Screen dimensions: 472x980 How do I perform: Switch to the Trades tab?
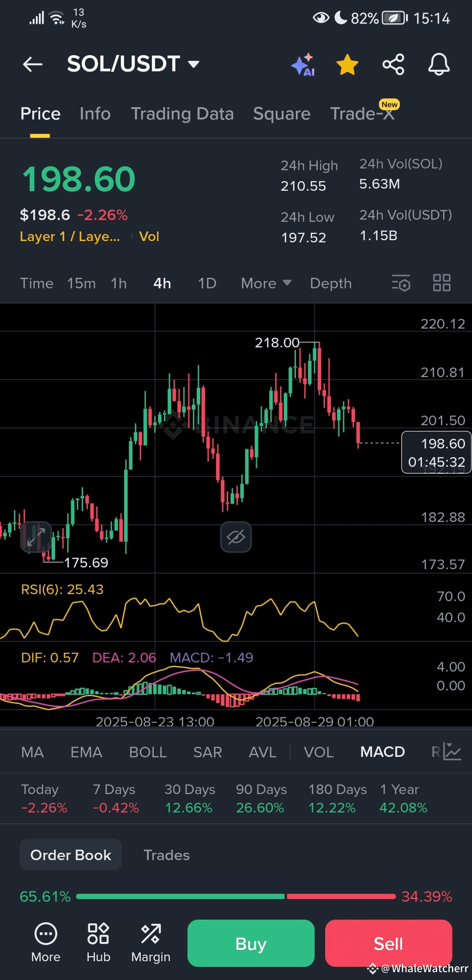[167, 855]
